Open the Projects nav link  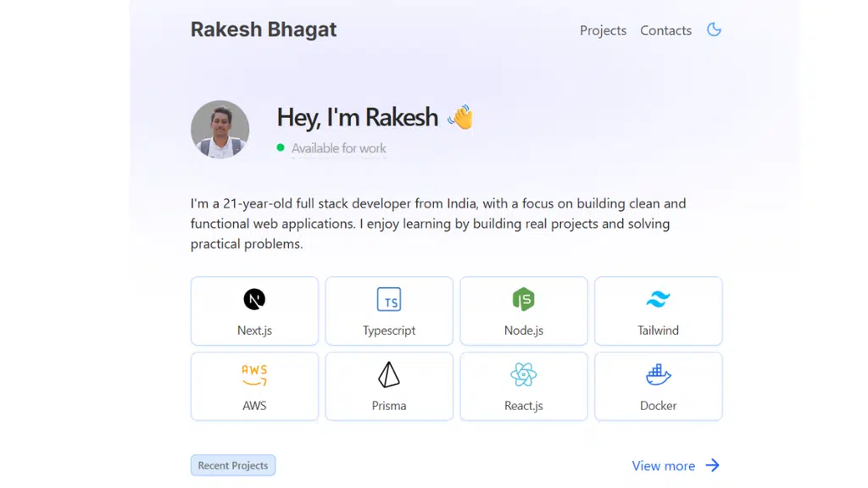pyautogui.click(x=603, y=30)
